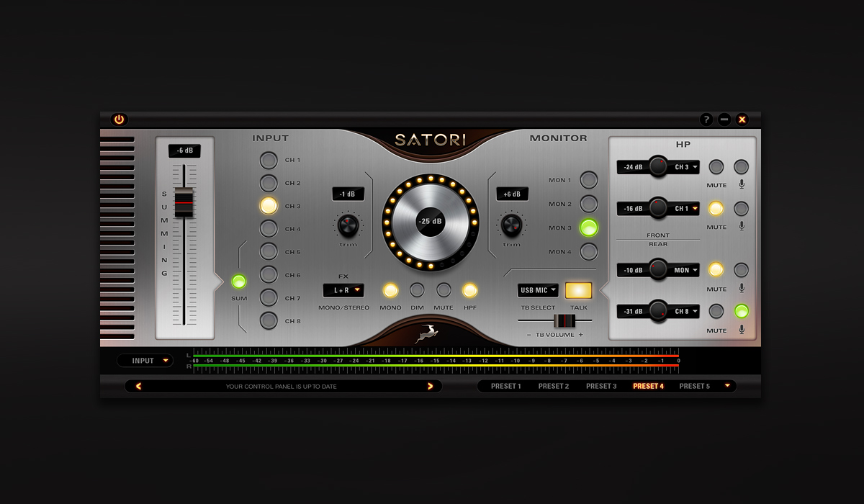Select PRESET 2 tab
This screenshot has width=864, height=504.
click(554, 386)
